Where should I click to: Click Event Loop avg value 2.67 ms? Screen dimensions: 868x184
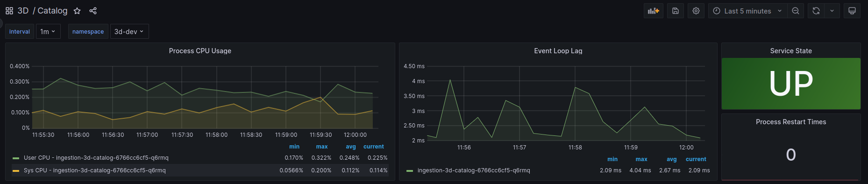point(670,170)
